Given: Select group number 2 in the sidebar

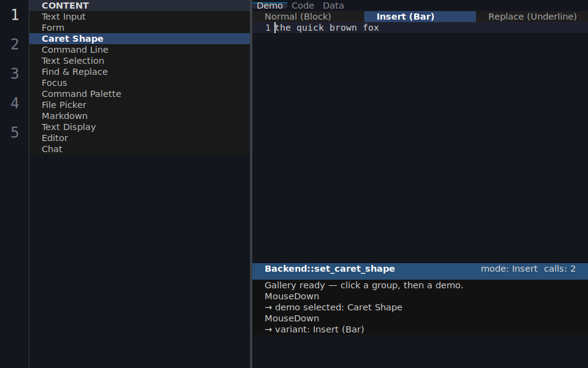Looking at the screenshot, I should pyautogui.click(x=15, y=44).
